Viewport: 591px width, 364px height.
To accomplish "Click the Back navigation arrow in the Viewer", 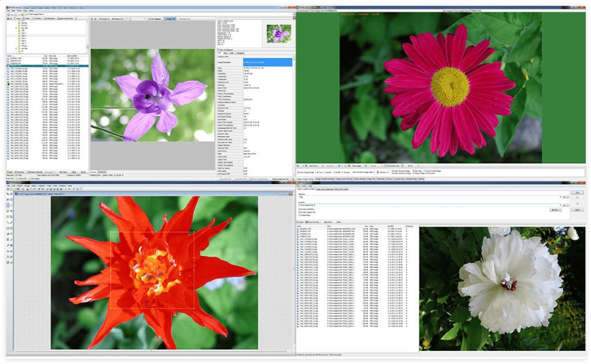I will click(x=8, y=15).
